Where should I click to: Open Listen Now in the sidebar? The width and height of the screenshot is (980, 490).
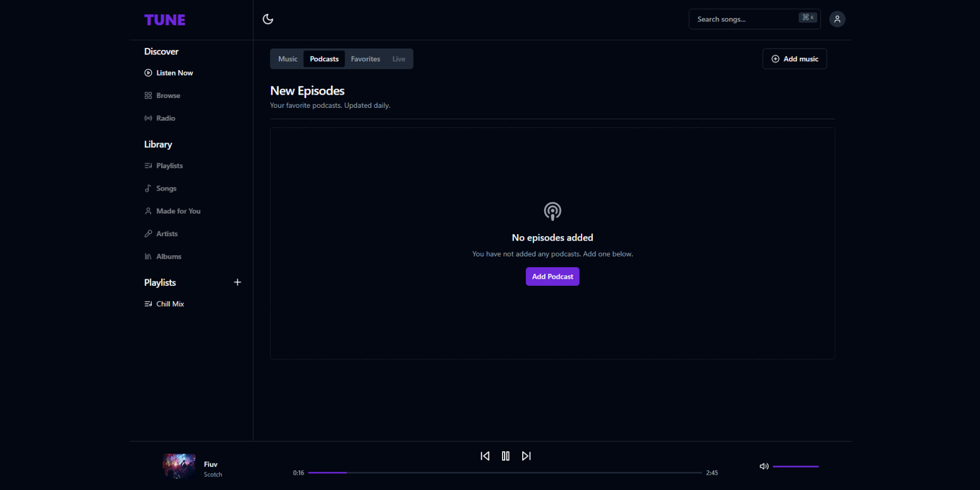coord(174,73)
